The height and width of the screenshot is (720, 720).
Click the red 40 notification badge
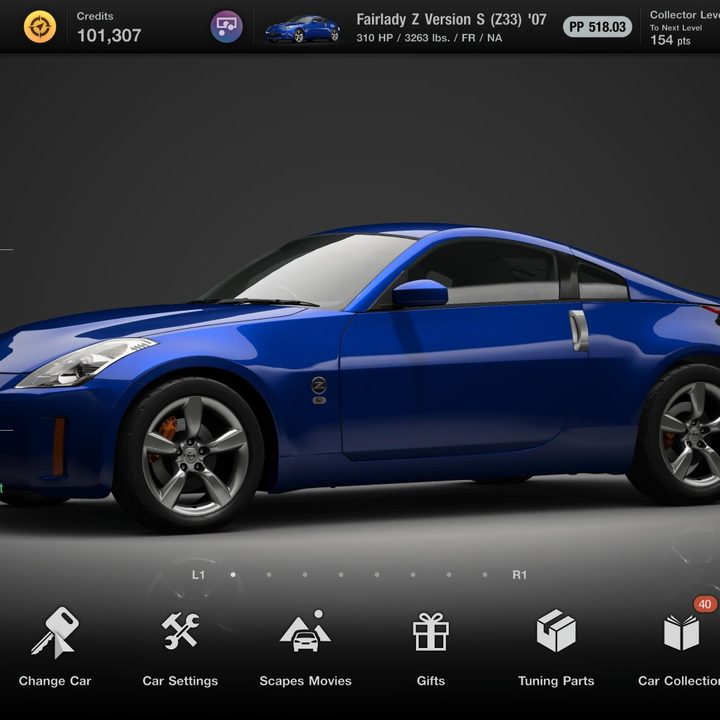(705, 604)
